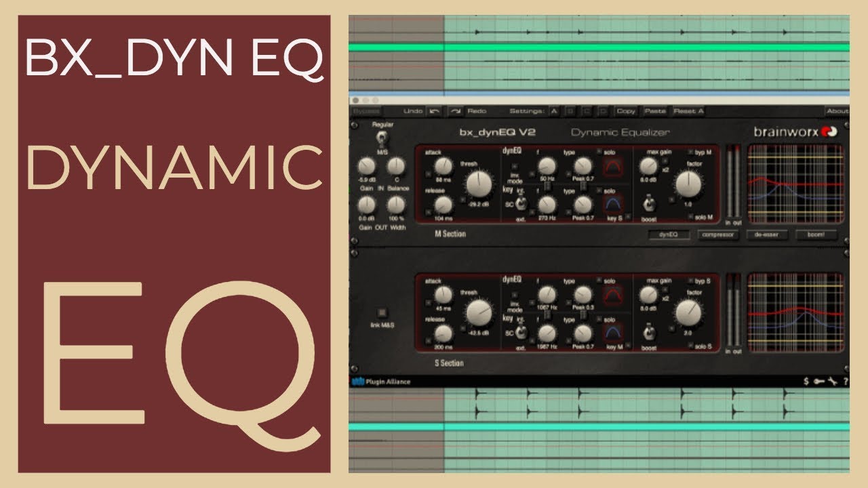Select settings slot A

pos(555,111)
